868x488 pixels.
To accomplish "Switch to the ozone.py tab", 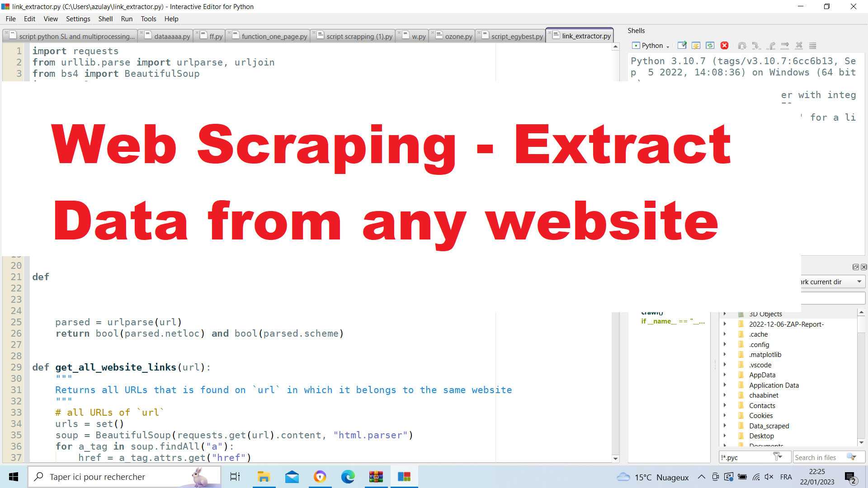I will click(453, 36).
